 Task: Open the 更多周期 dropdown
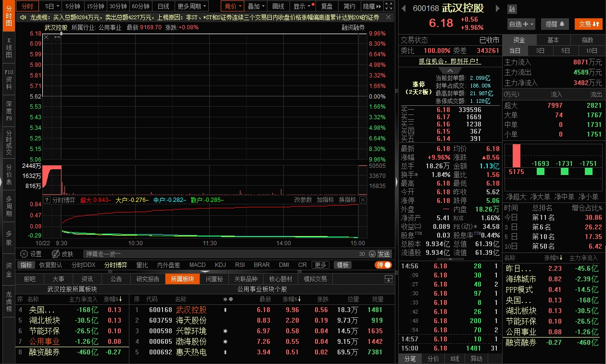tap(191, 6)
